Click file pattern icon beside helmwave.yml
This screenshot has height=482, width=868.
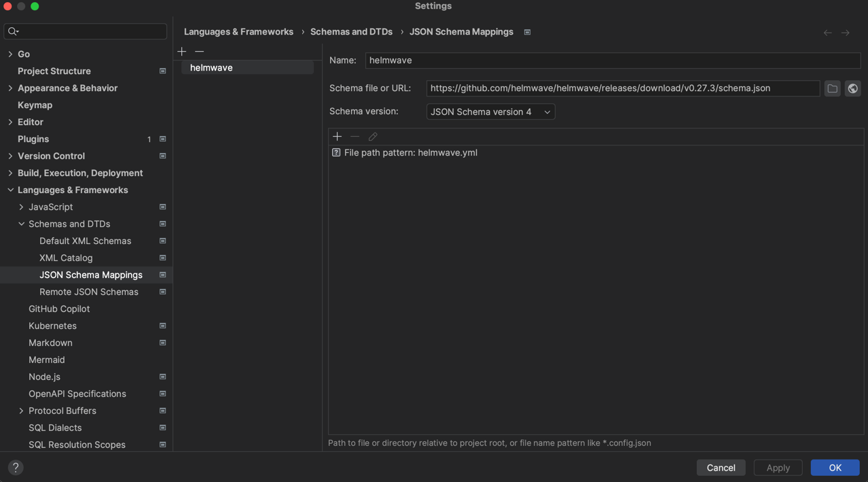[336, 152]
